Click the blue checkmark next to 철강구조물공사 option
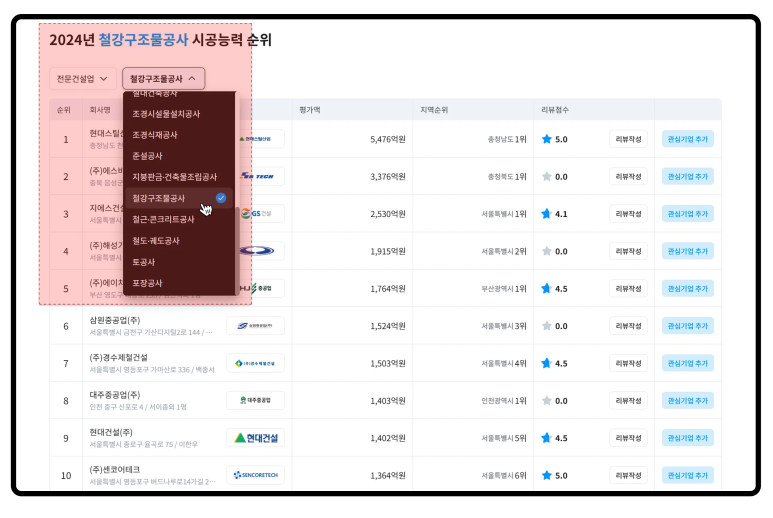The height and width of the screenshot is (518, 773). (x=221, y=198)
